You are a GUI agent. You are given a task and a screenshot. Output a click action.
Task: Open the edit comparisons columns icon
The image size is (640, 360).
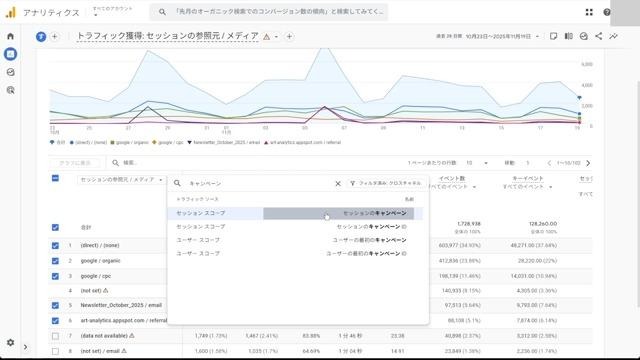[x=568, y=36]
